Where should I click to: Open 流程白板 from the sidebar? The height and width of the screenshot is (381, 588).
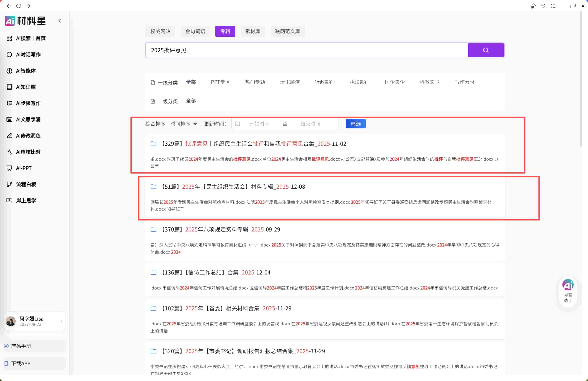tap(26, 184)
